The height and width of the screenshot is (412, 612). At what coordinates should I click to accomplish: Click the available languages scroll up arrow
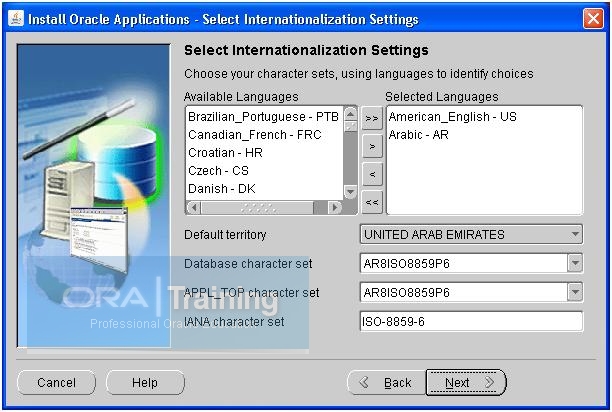[x=350, y=114]
